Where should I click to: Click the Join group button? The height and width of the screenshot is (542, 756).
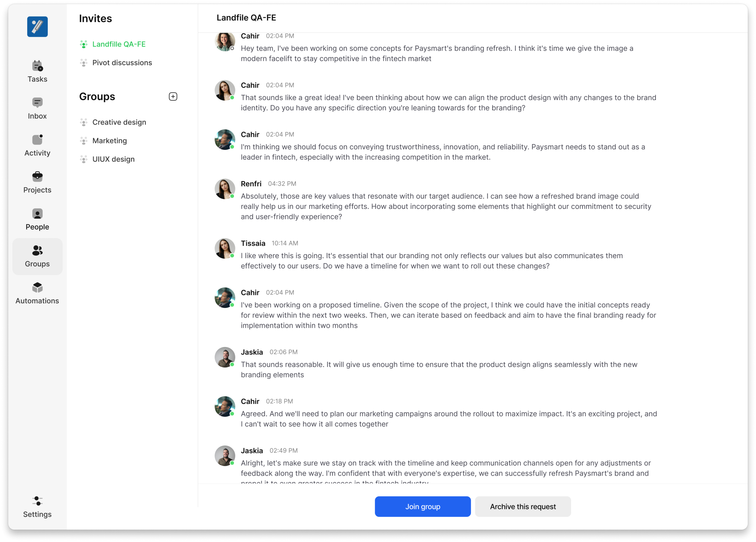coord(422,506)
